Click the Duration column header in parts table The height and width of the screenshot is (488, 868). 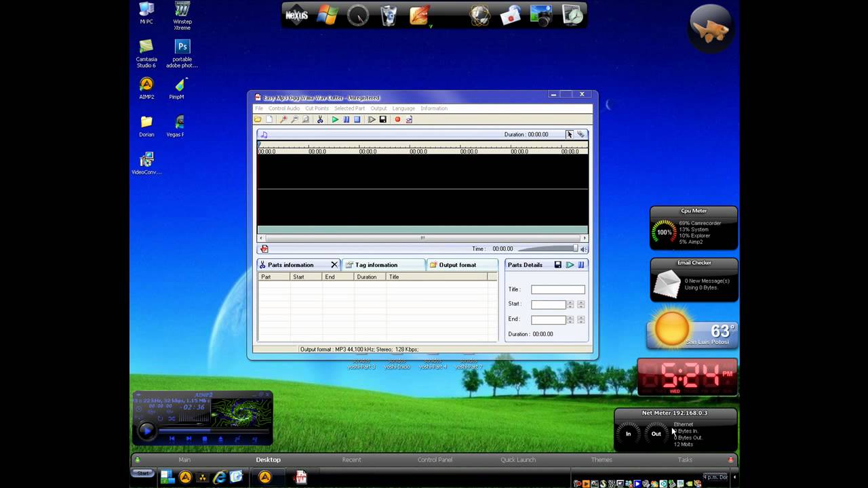tap(370, 277)
